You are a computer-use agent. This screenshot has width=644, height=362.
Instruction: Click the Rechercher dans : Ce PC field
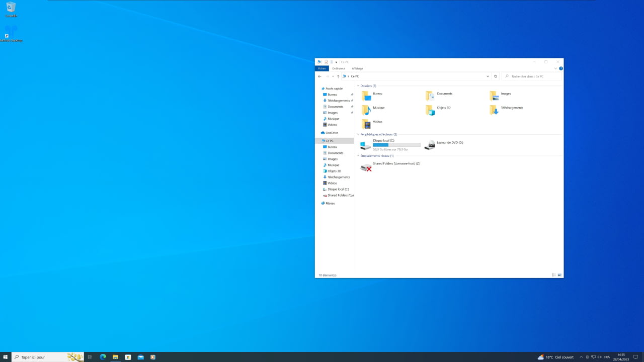pyautogui.click(x=532, y=76)
